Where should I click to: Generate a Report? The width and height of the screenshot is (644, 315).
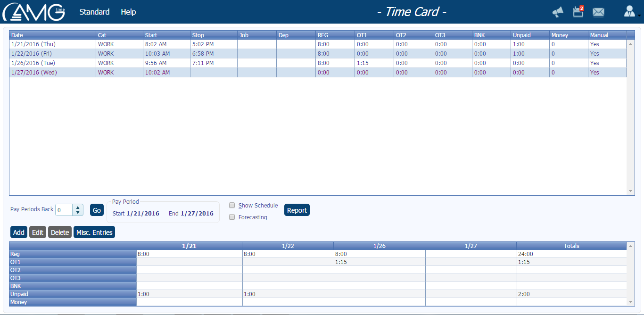point(297,210)
